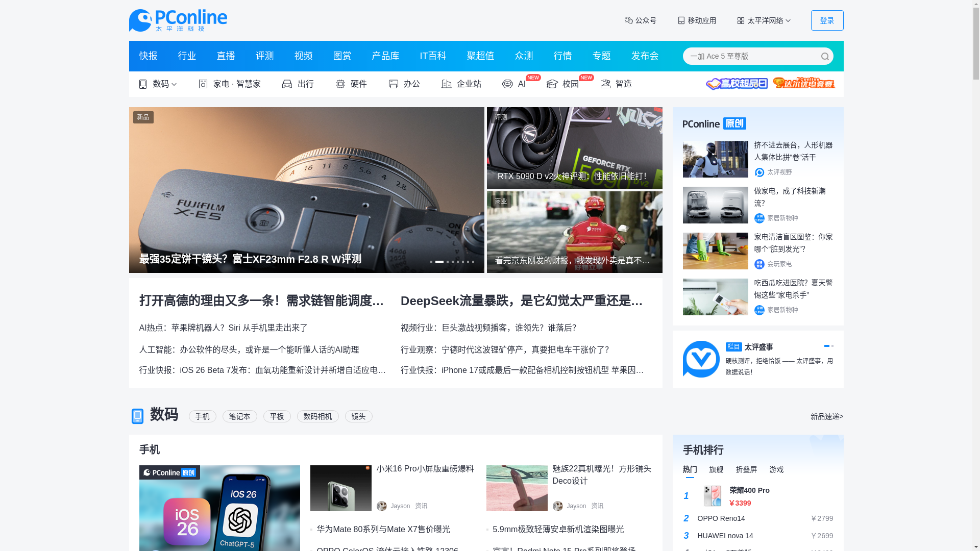Click the 高校超品日 banner
The image size is (980, 551).
click(x=737, y=84)
